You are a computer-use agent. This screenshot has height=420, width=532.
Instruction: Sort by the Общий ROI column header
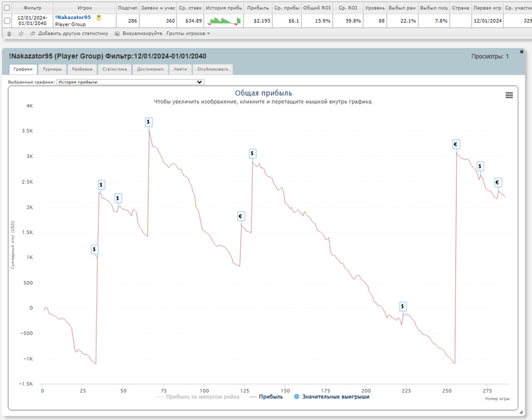tap(317, 8)
